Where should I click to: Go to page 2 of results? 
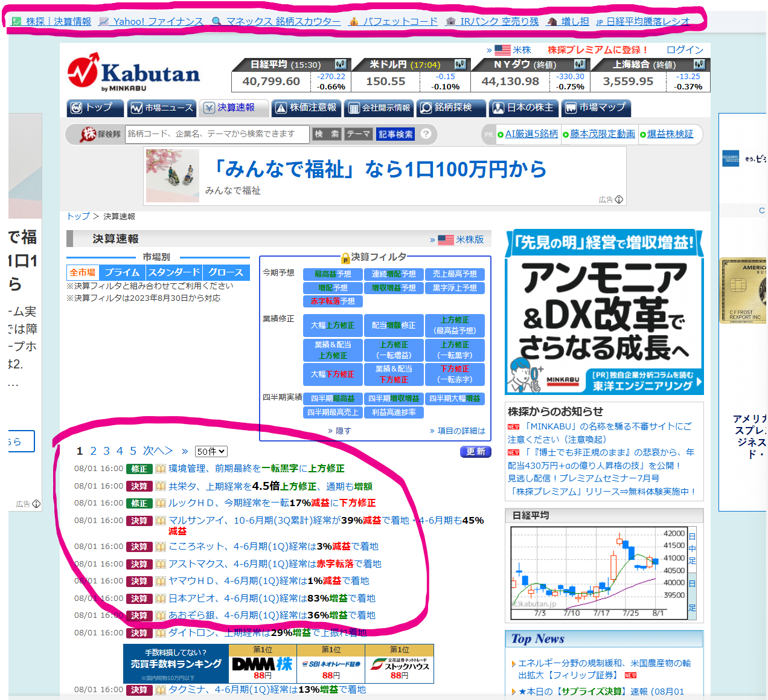pos(94,451)
